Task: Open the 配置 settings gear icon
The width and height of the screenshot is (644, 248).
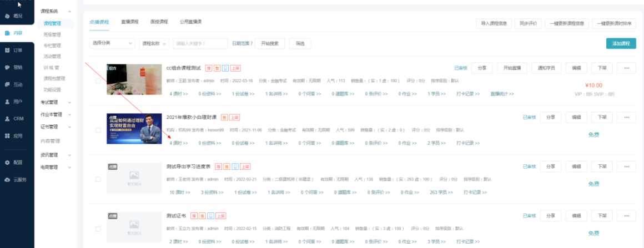Action: click(7, 163)
